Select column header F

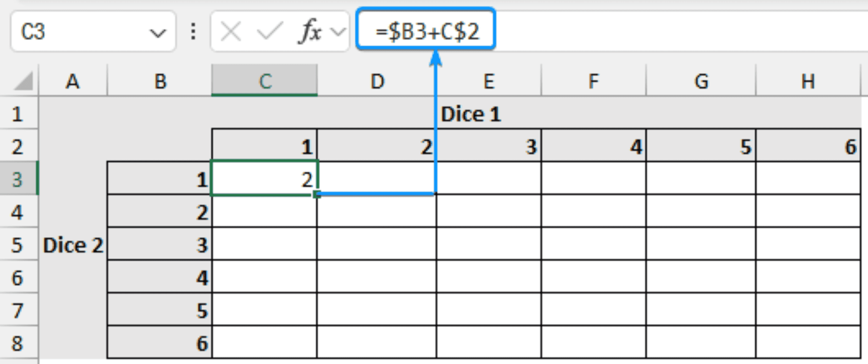point(593,81)
